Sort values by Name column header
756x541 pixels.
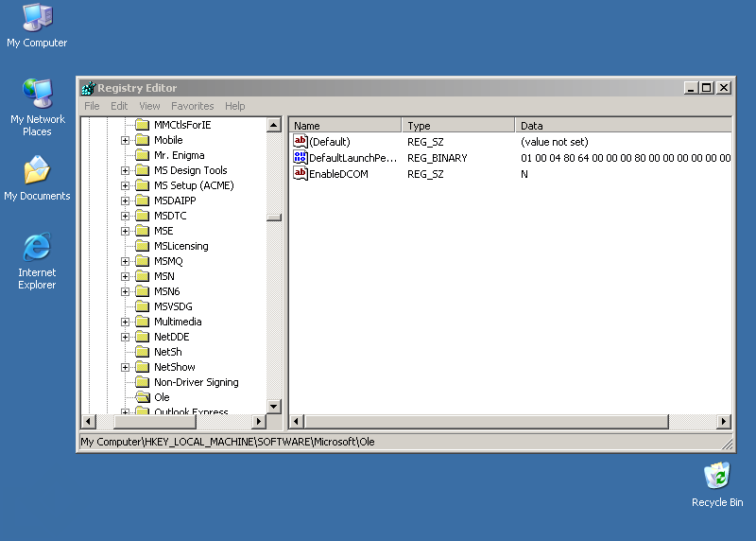(345, 126)
